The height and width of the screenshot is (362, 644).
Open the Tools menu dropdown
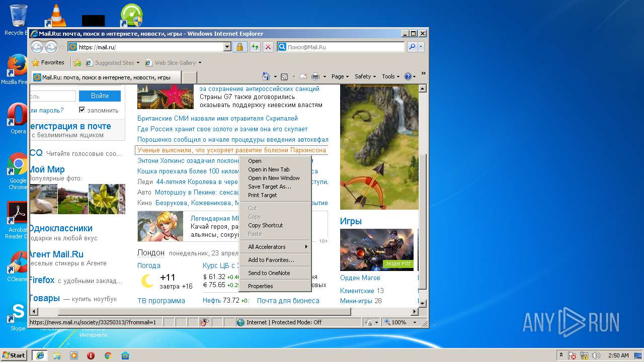coord(391,76)
